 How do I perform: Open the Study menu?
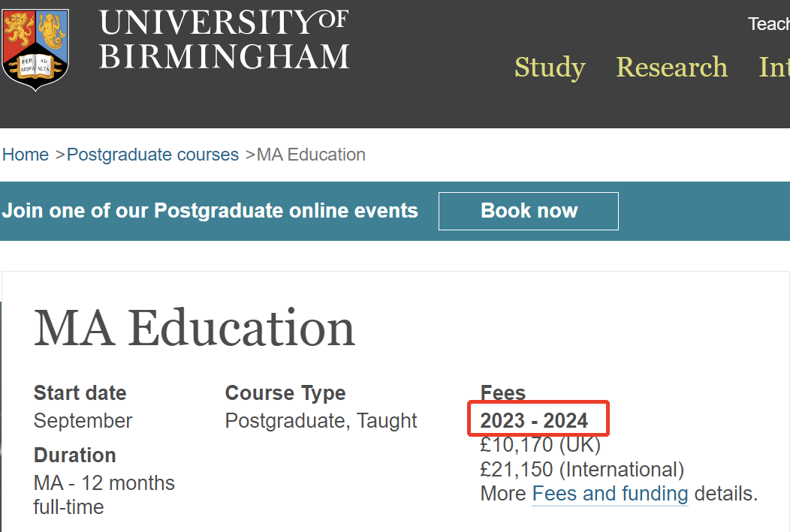[x=550, y=67]
